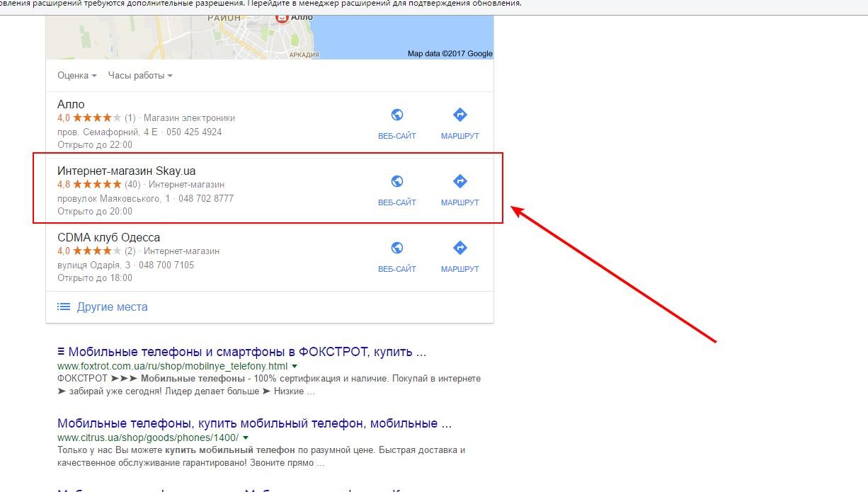This screenshot has width=868, height=492.
Task: Click CDMA клуб address вулиця Одарія, 3
Action: click(x=94, y=265)
